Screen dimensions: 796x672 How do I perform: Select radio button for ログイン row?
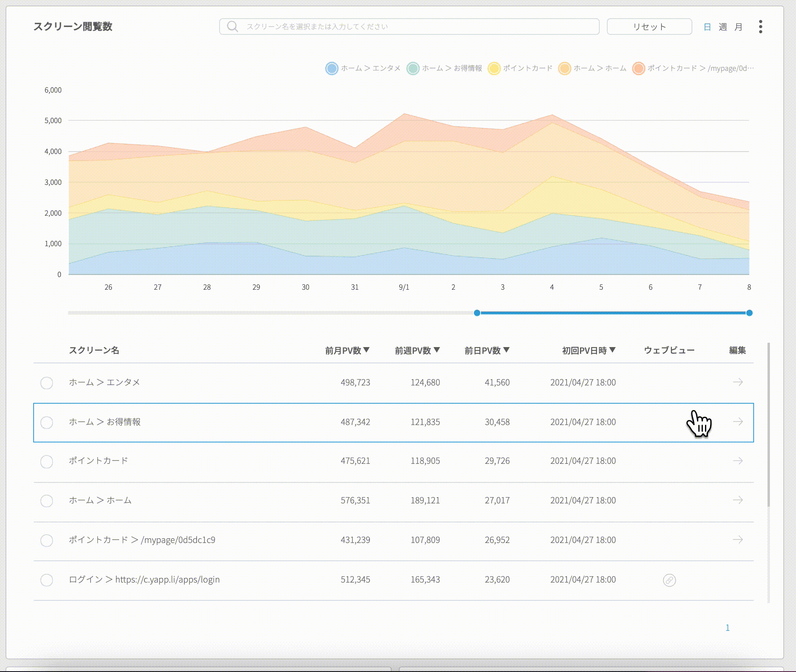(x=47, y=580)
